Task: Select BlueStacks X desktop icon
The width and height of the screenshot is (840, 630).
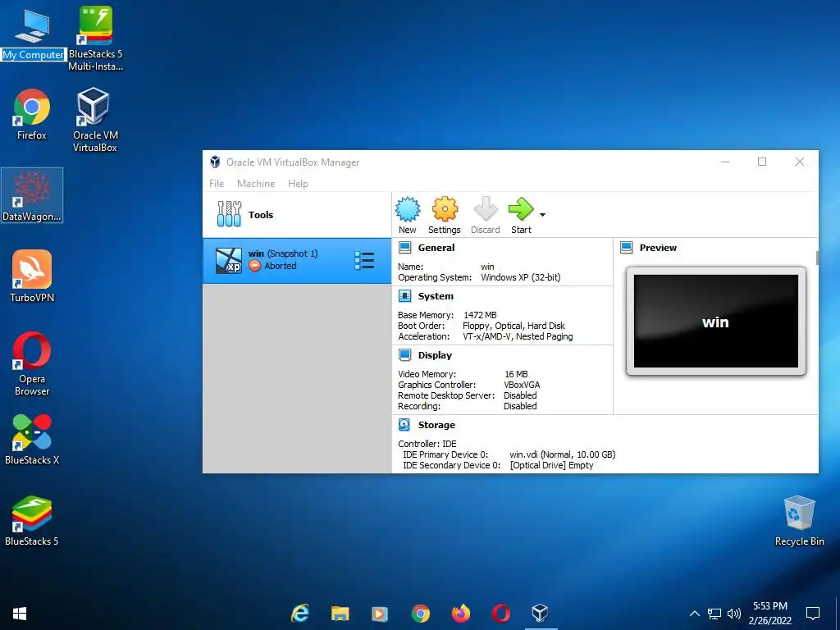Action: click(32, 440)
